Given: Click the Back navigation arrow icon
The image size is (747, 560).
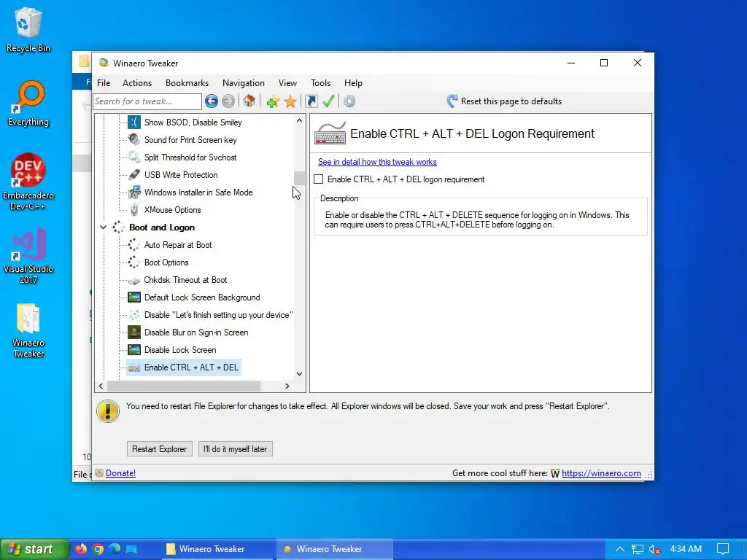Looking at the screenshot, I should click(212, 101).
